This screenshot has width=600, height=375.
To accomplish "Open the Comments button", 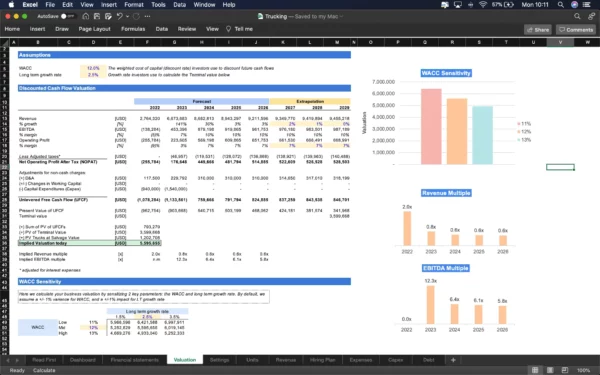I will click(576, 29).
